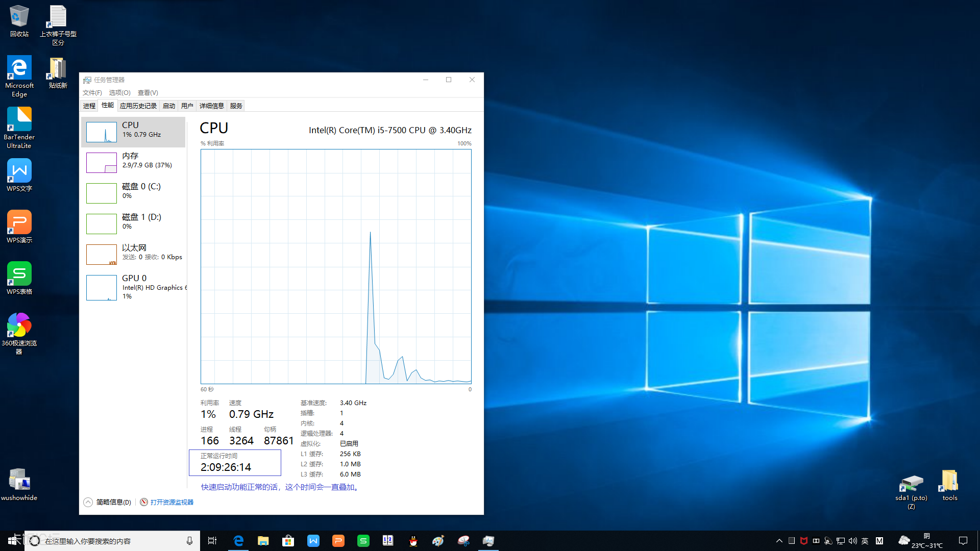Open the QQ penguin taskbar icon
980x551 pixels.
pyautogui.click(x=413, y=541)
